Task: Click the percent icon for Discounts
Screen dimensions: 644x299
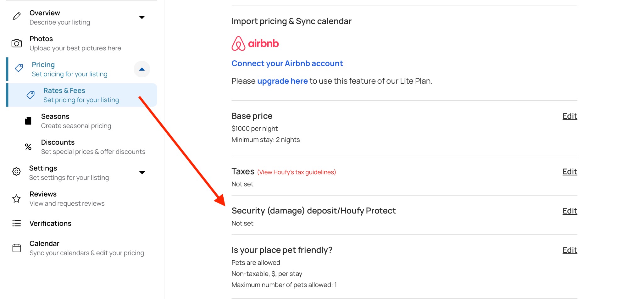Action: [x=28, y=147]
